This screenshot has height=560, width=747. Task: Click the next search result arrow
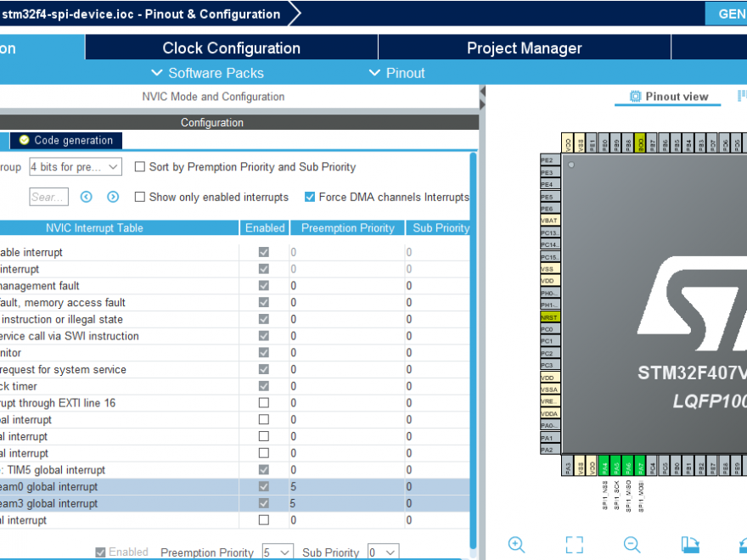pyautogui.click(x=111, y=197)
